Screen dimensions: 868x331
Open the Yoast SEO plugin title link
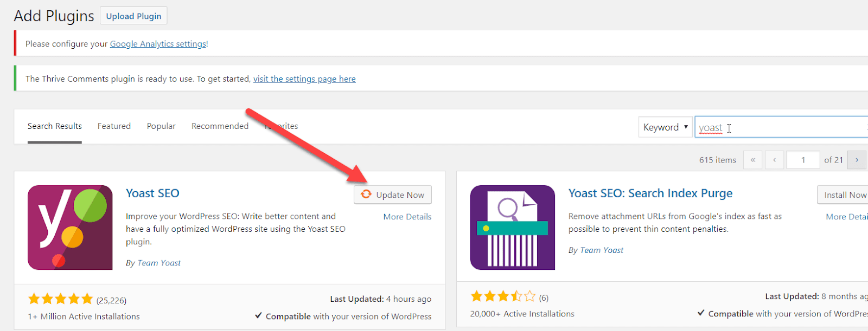point(152,193)
